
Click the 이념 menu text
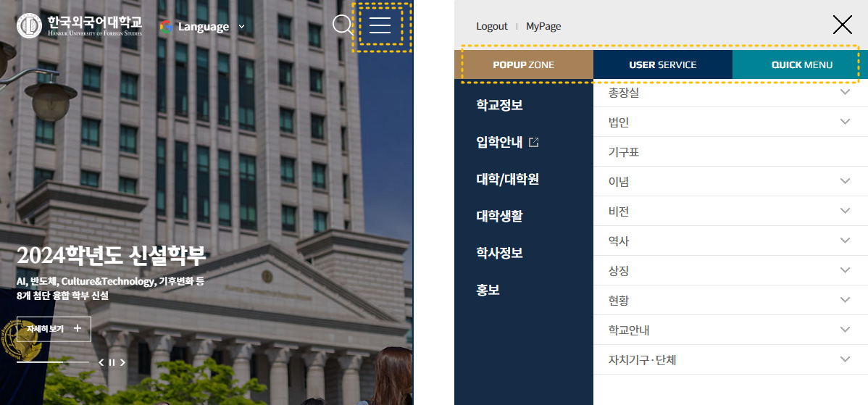coord(618,181)
